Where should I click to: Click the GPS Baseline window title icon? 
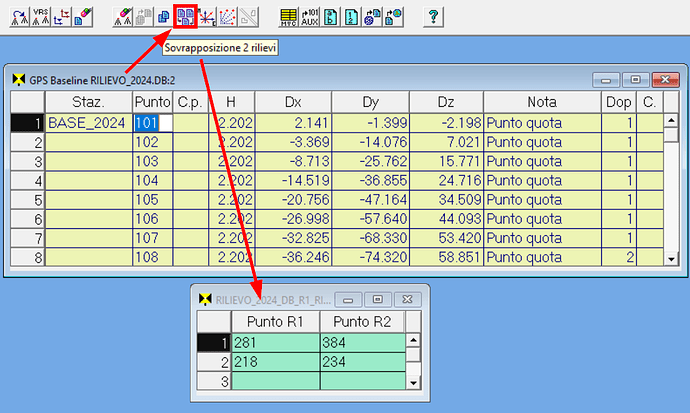(x=19, y=80)
